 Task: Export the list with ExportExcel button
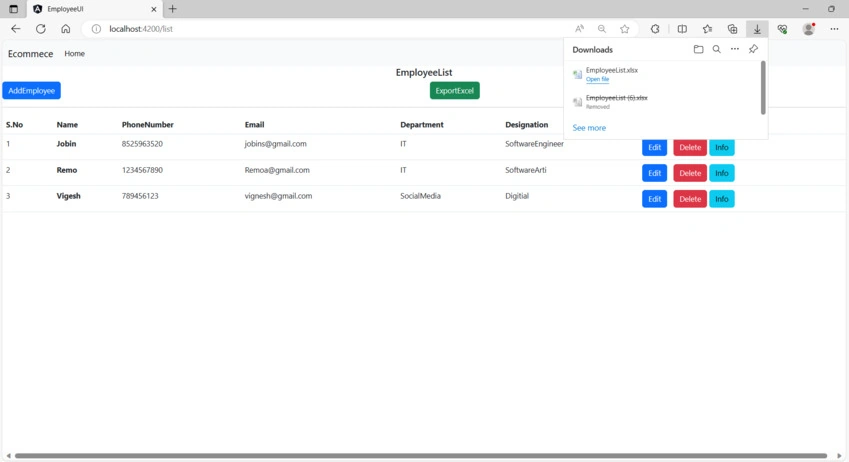coord(454,90)
